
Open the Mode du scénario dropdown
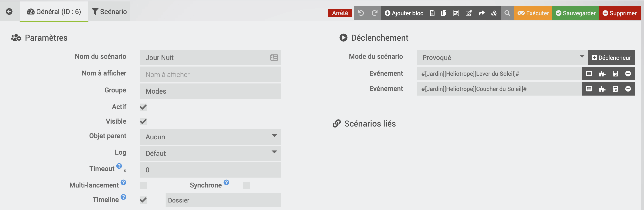click(502, 58)
